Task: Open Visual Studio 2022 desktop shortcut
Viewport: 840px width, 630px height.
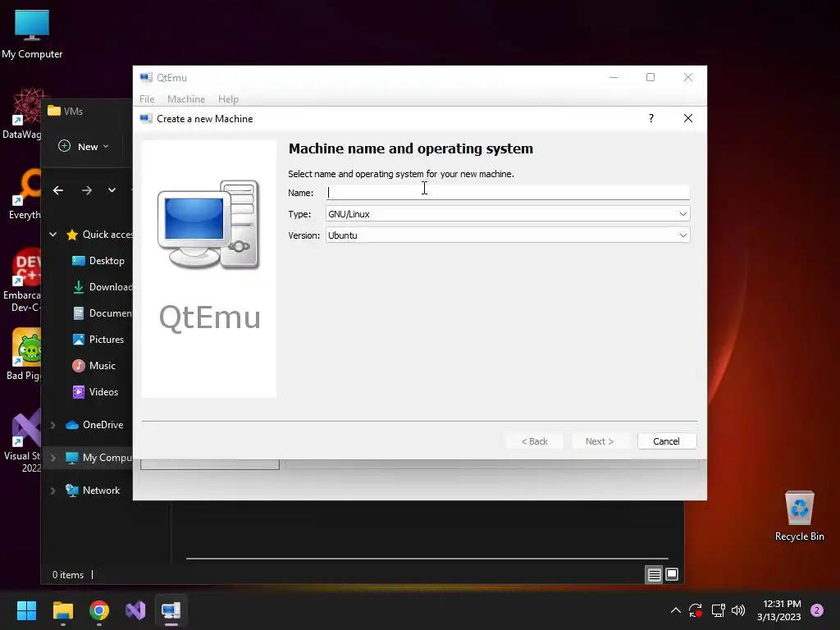Action: tap(22, 441)
